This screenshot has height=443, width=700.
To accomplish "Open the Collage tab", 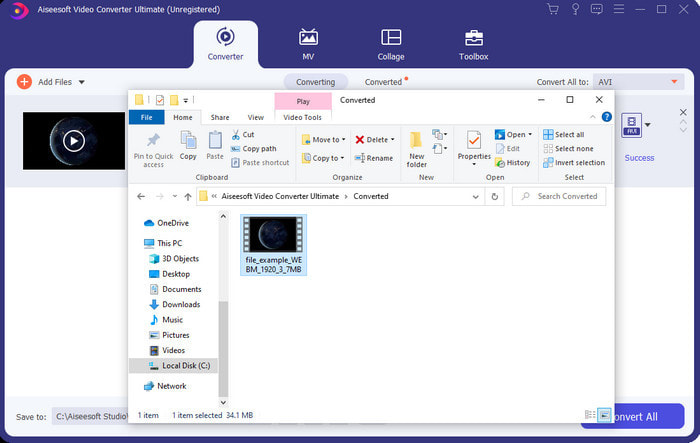I will coord(391,44).
